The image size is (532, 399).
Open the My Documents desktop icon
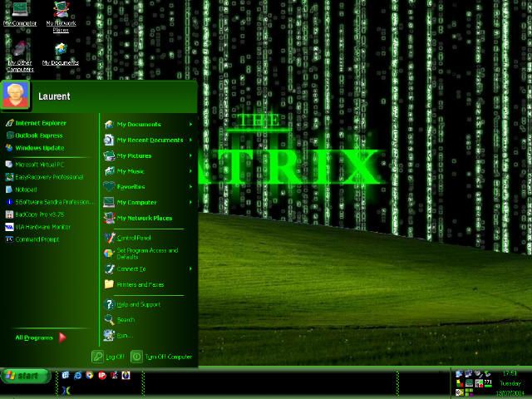click(61, 54)
